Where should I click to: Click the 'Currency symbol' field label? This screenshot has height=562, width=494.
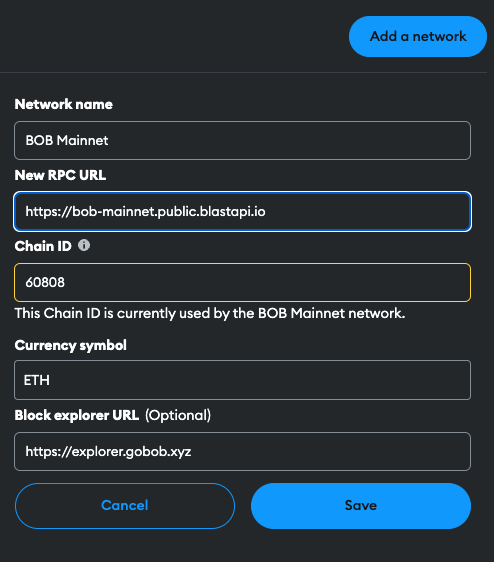(x=71, y=345)
